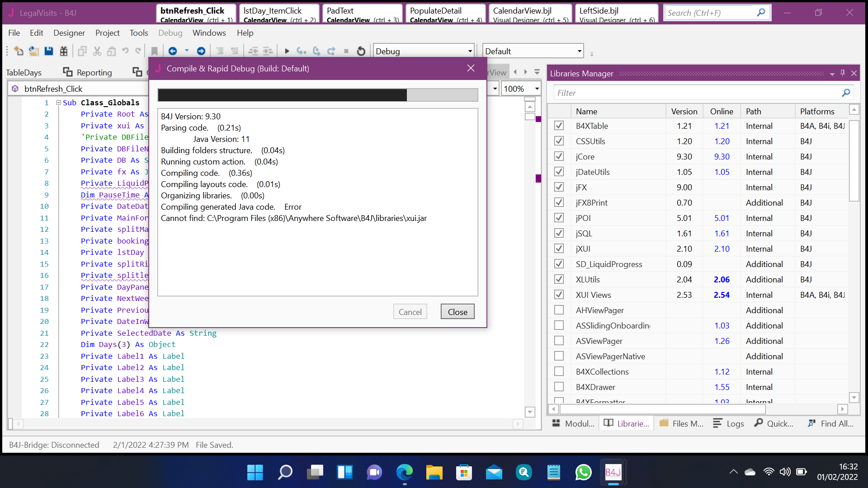The height and width of the screenshot is (488, 868).
Task: Enable the AHViewPager library checkbox
Action: [559, 310]
